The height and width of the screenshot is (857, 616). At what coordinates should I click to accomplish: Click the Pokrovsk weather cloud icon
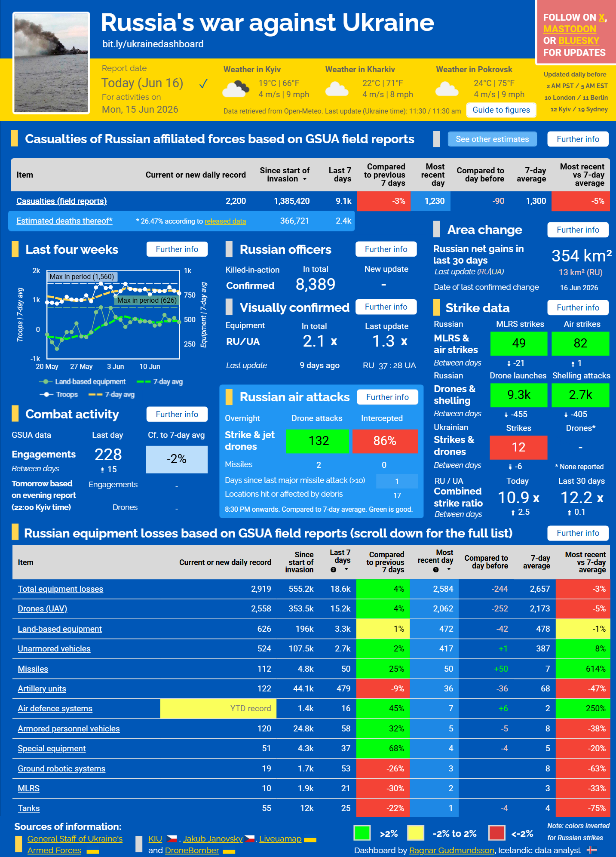click(x=447, y=89)
